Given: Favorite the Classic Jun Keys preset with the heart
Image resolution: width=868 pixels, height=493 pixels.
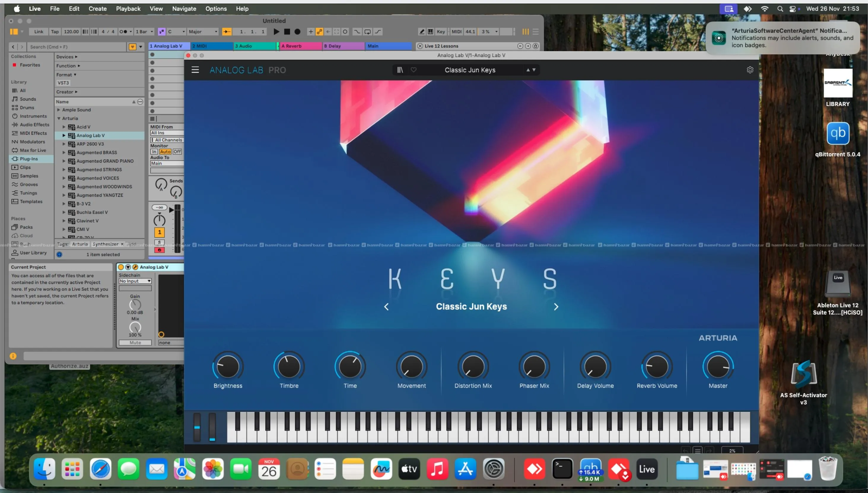Looking at the screenshot, I should tap(413, 70).
